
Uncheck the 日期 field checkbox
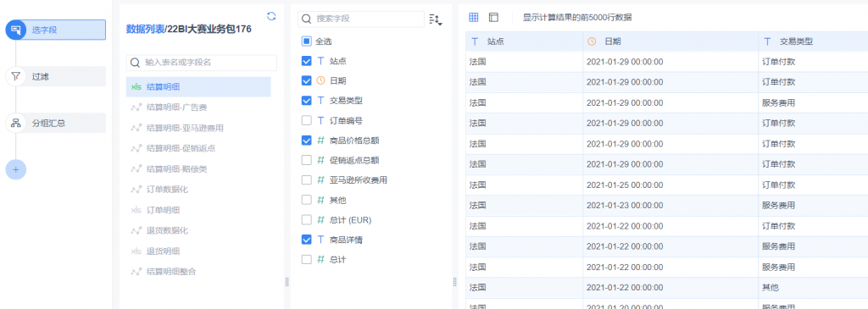pyautogui.click(x=307, y=80)
